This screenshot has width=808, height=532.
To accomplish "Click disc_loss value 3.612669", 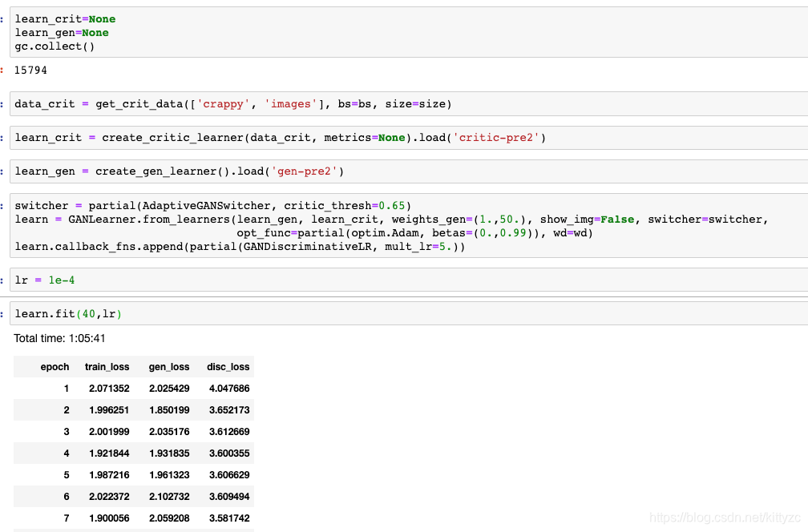I will [x=229, y=432].
